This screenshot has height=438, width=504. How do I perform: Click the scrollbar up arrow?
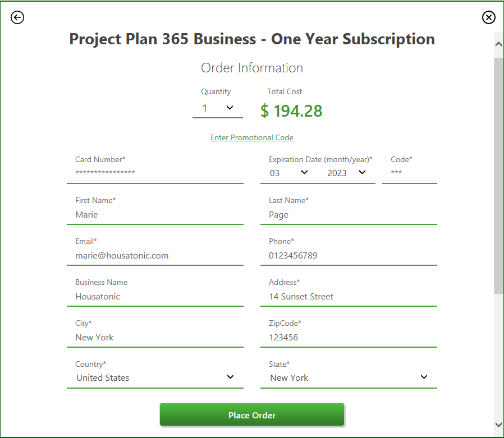498,45
